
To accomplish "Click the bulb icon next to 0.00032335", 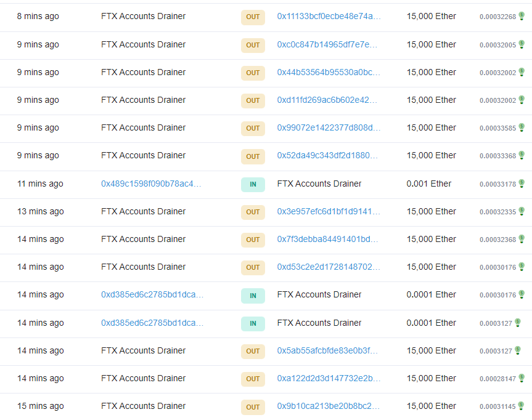I will click(x=522, y=211).
